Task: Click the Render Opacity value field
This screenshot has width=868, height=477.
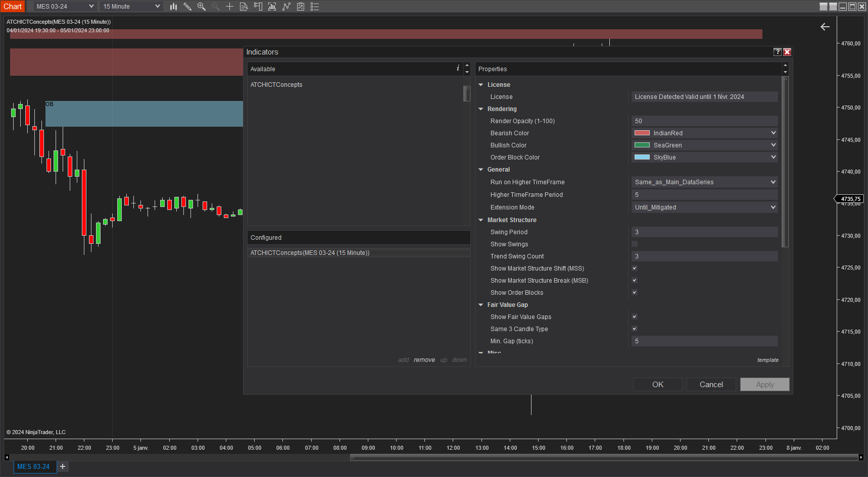Action: click(704, 121)
